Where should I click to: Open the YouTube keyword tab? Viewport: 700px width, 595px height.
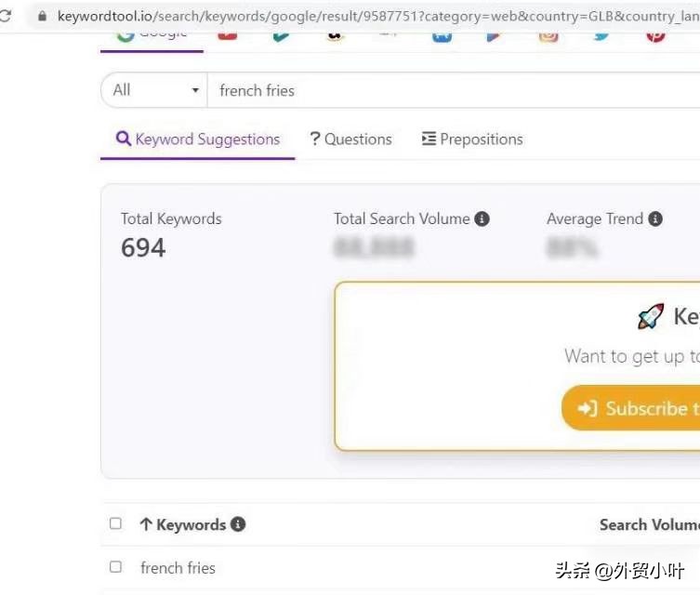(x=227, y=34)
